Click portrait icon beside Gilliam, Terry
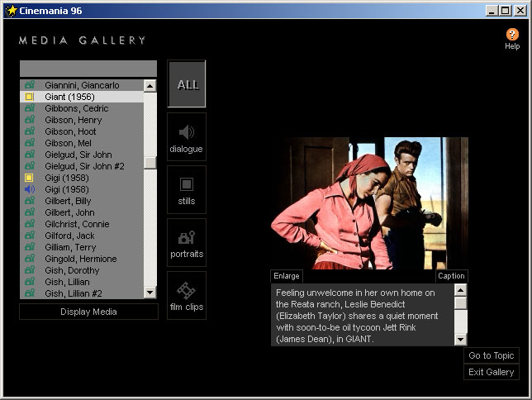532x400 pixels. (30, 247)
